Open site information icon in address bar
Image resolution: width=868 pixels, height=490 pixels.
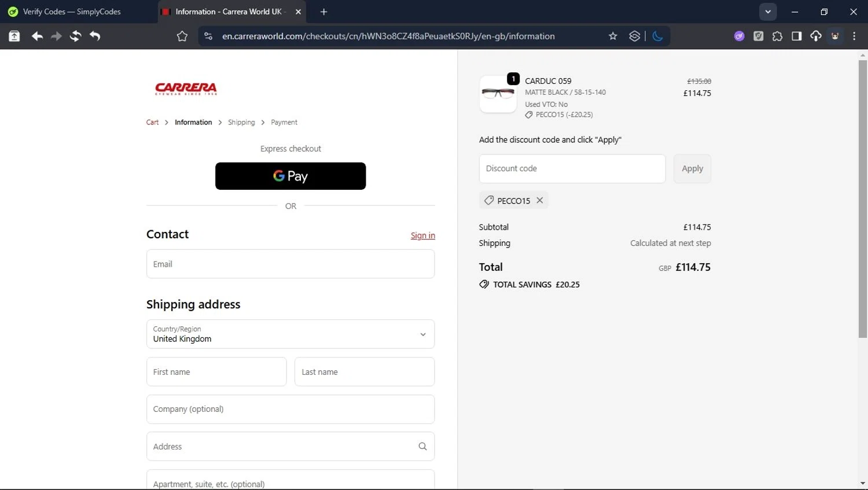(x=208, y=36)
